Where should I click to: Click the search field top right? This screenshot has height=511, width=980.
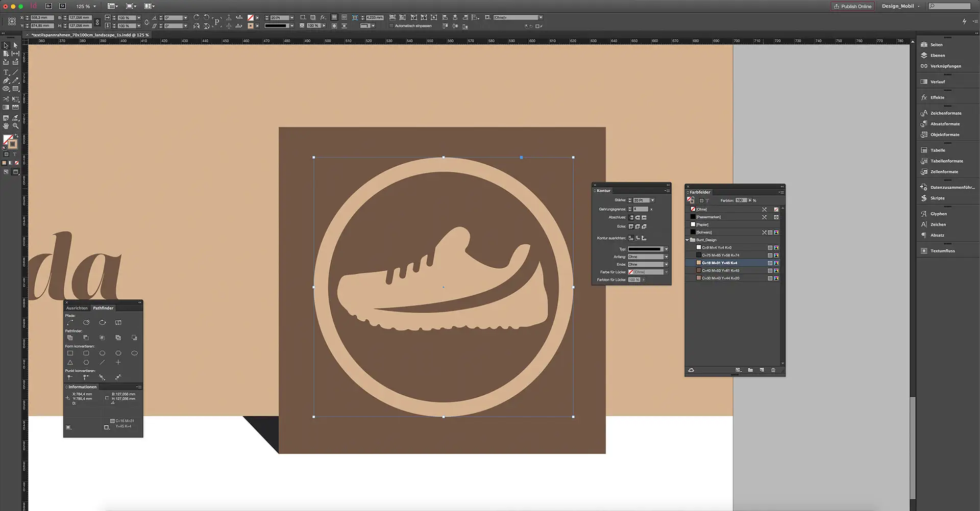[950, 6]
